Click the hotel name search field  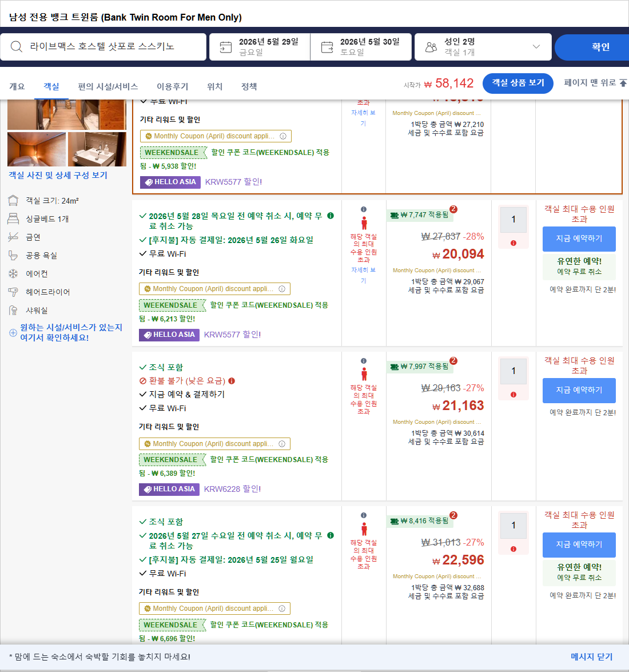coord(103,47)
